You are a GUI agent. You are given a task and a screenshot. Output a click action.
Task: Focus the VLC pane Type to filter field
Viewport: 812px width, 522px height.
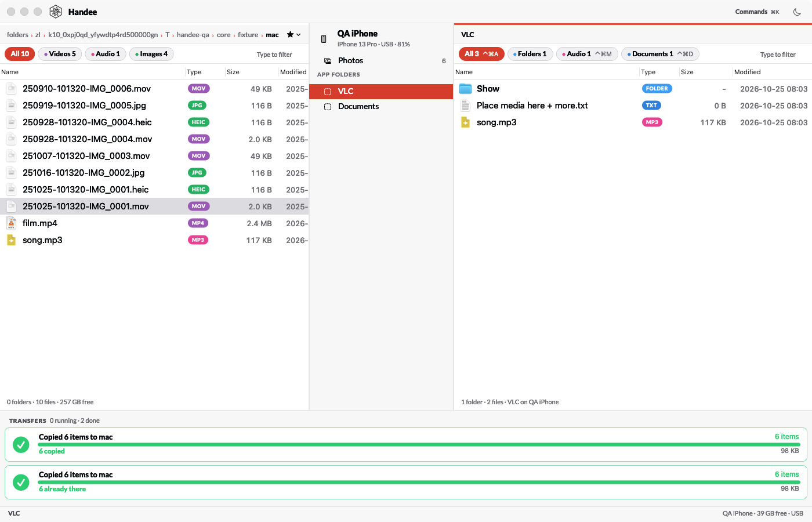point(778,55)
